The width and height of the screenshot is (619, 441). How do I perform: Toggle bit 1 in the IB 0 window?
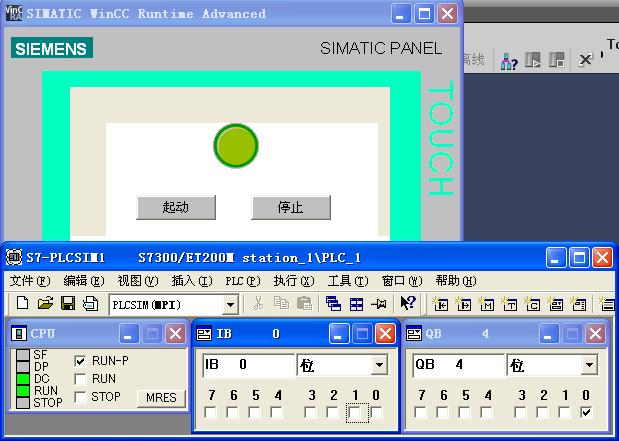click(x=355, y=413)
